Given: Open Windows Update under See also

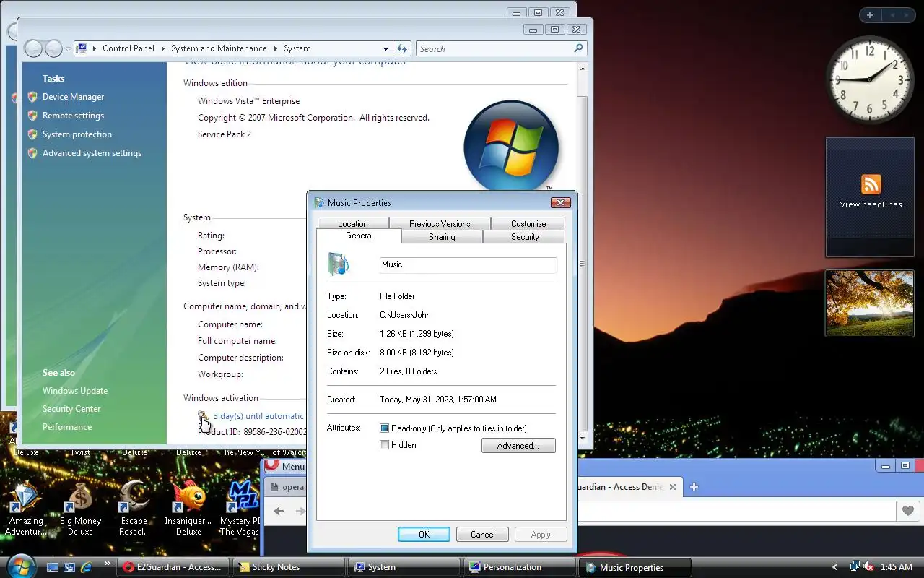Looking at the screenshot, I should 75,391.
